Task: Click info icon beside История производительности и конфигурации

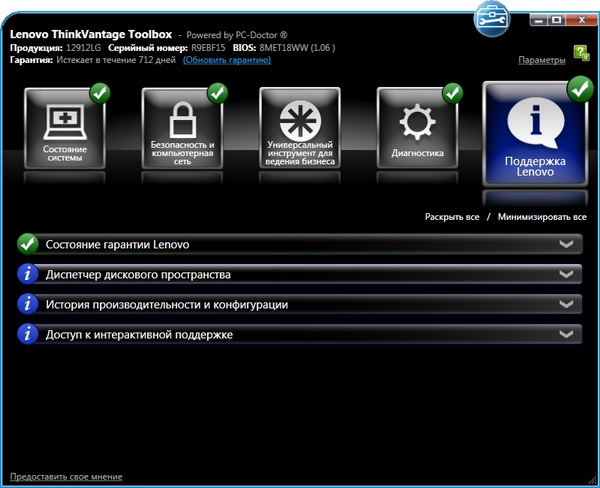Action: [x=28, y=304]
